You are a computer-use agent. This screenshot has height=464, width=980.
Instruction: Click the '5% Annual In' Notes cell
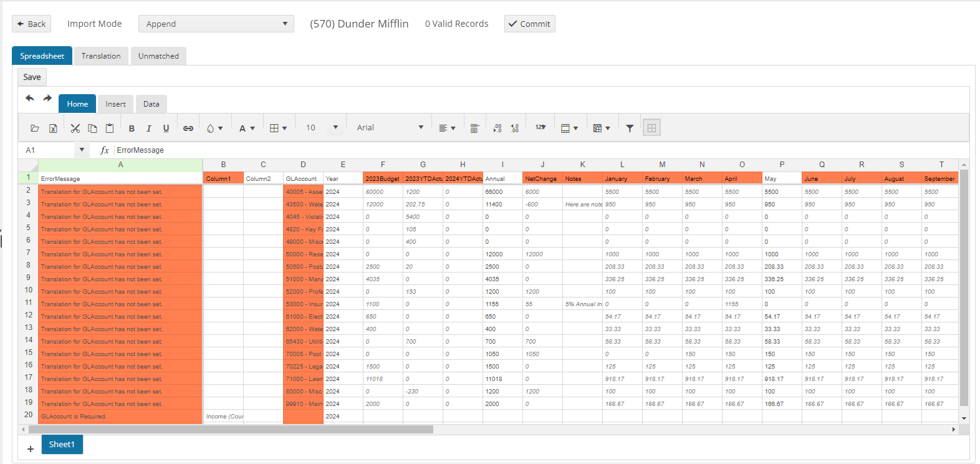point(582,304)
